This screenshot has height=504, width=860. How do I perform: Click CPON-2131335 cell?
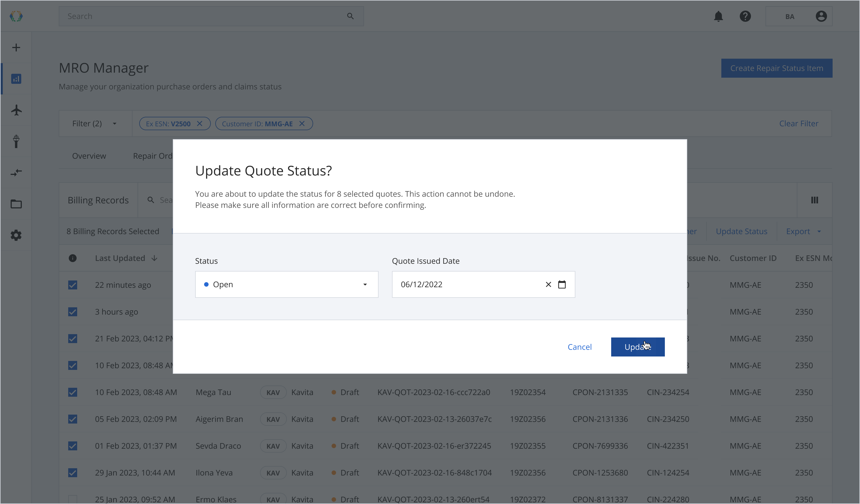point(600,392)
